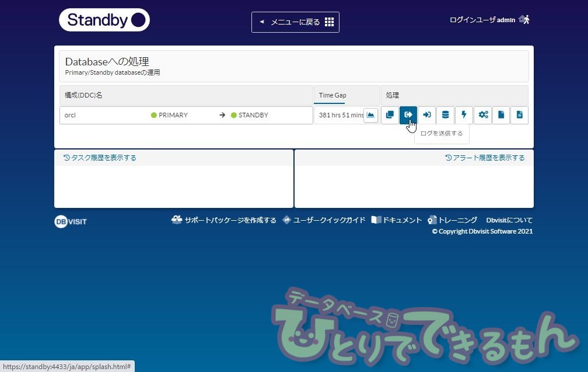Click the sign-in arrow icon in 処理 column
The image size is (588, 372).
(427, 115)
